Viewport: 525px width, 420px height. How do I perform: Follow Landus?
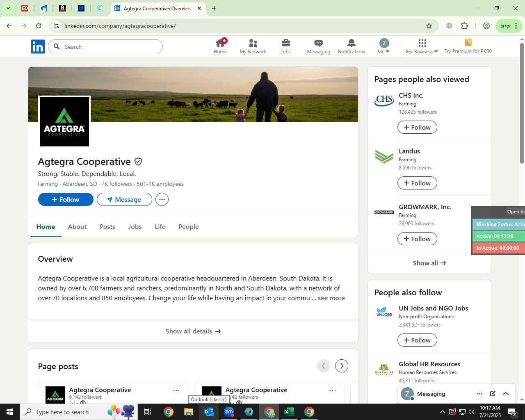417,183
